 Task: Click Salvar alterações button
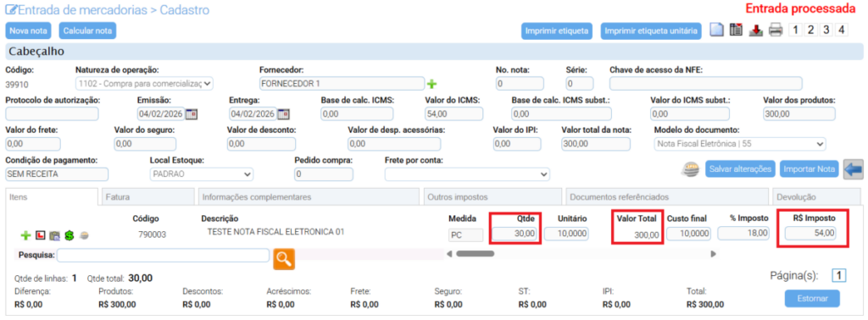coord(740,169)
